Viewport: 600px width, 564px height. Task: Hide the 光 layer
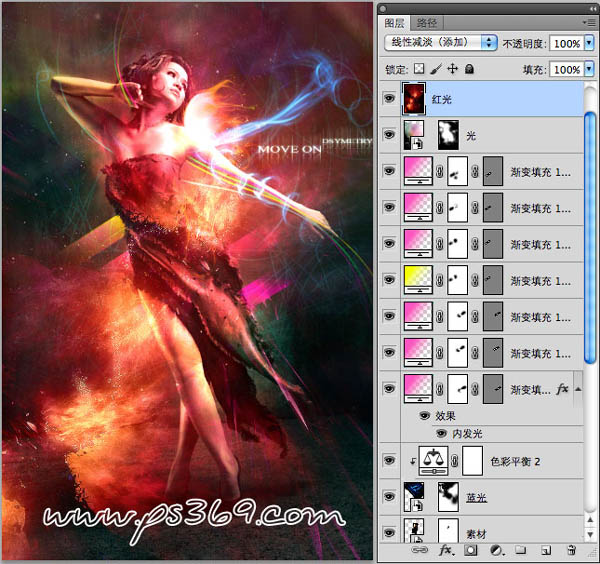point(390,135)
